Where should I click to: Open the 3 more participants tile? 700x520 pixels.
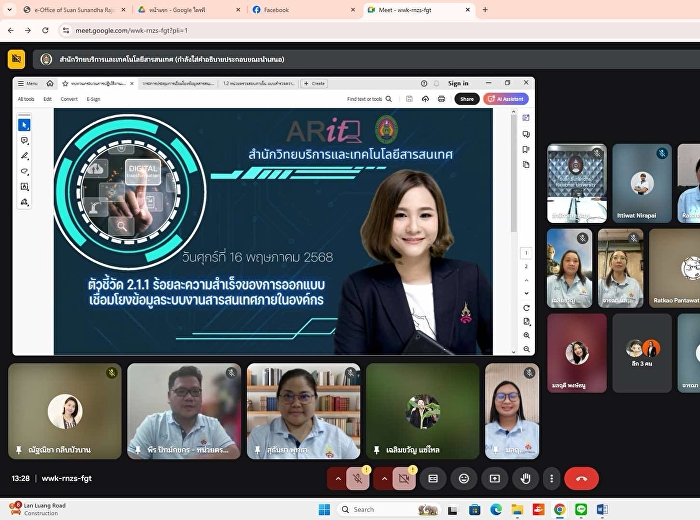pyautogui.click(x=642, y=353)
